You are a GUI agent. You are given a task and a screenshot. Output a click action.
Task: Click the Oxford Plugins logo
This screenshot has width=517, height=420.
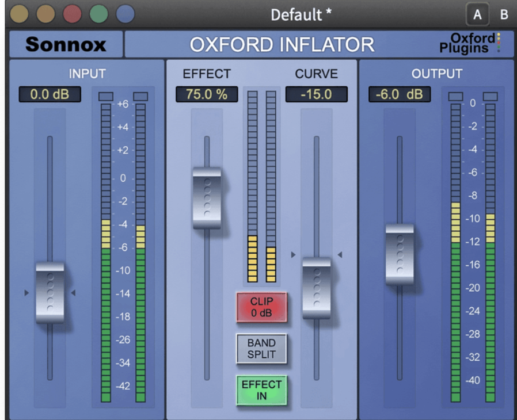pyautogui.click(x=469, y=43)
